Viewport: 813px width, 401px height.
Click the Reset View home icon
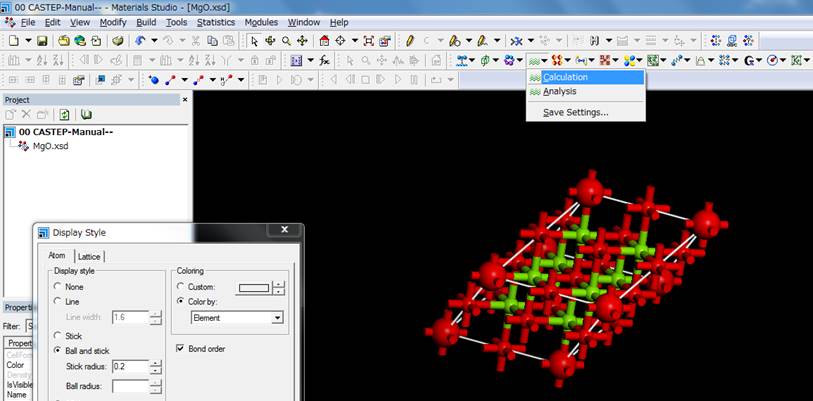coord(325,40)
